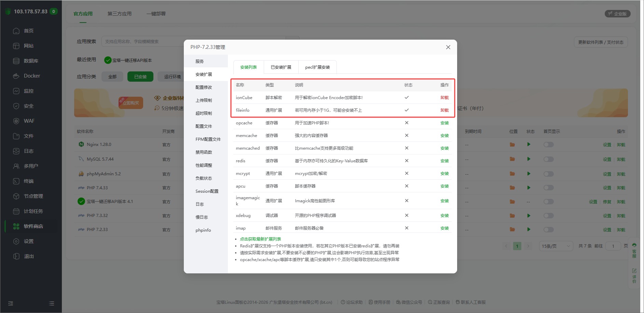The width and height of the screenshot is (644, 313).
Task: Go to previous page arrow in pagination
Action: point(506,246)
